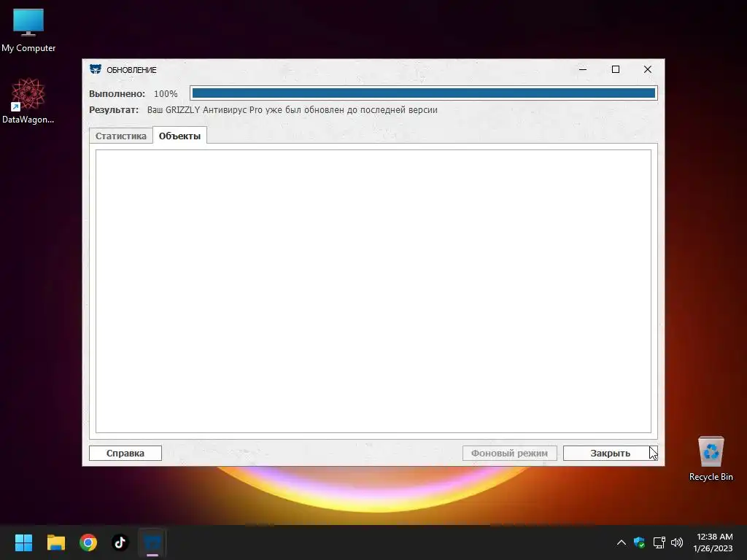Launch Google Chrome from the taskbar

(x=88, y=542)
